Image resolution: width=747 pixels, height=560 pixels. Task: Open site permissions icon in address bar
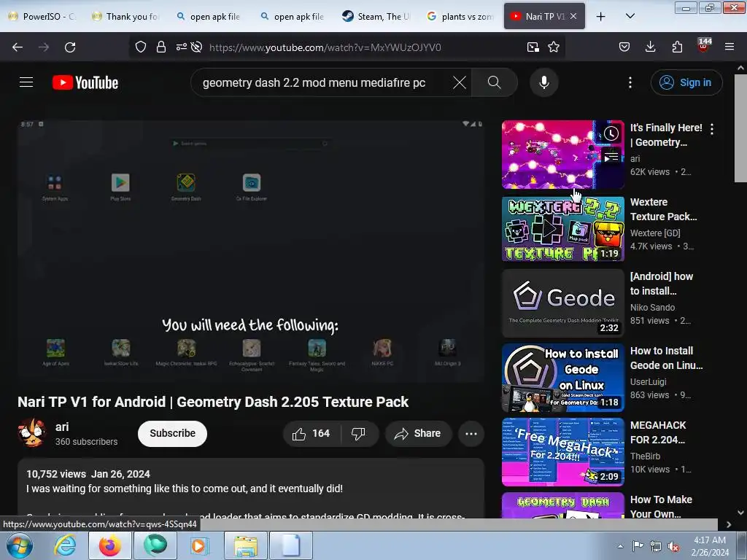(x=181, y=47)
